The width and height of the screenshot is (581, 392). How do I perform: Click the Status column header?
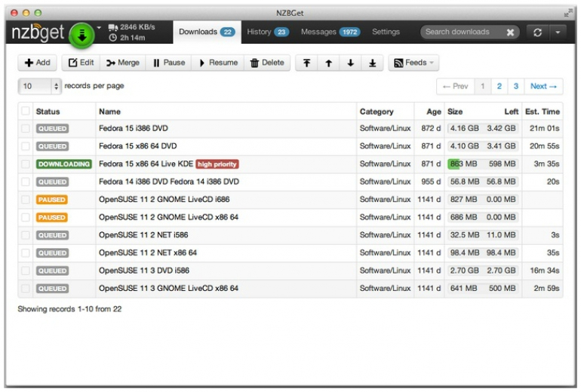tap(48, 112)
